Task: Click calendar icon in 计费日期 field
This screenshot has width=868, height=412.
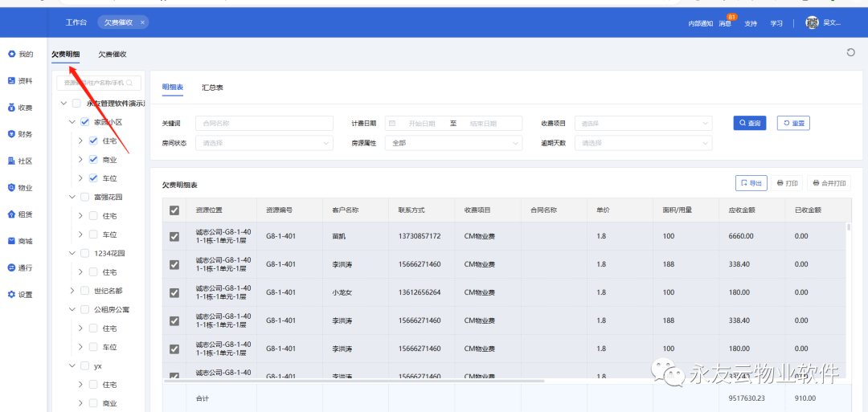Action: tap(392, 124)
